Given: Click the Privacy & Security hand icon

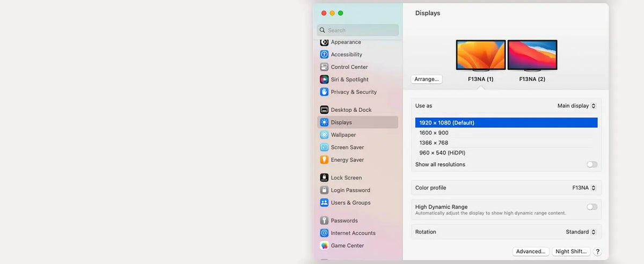Looking at the screenshot, I should coord(324,92).
